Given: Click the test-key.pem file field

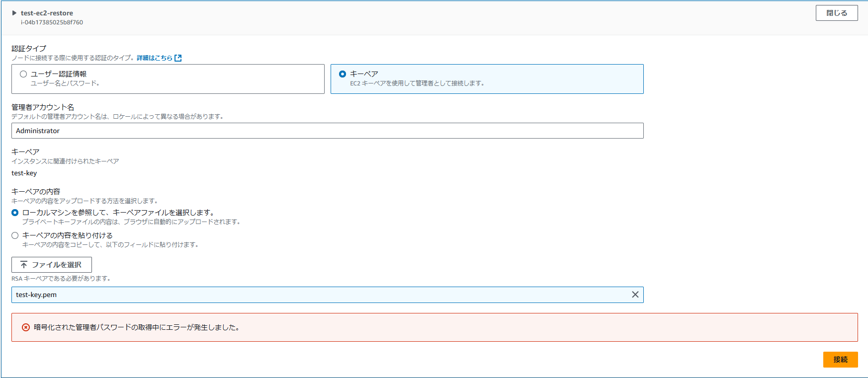Looking at the screenshot, I should 328,295.
